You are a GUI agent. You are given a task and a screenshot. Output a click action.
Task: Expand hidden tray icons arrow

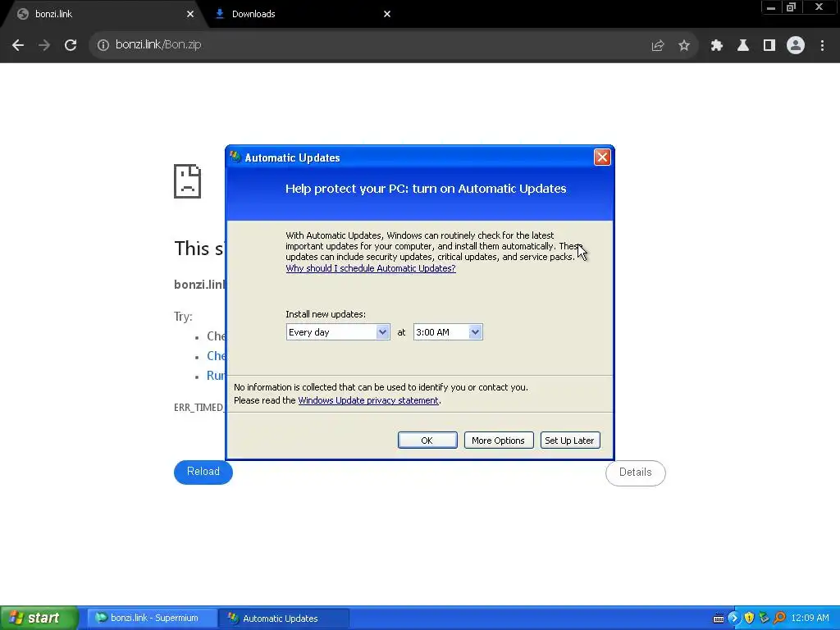pos(733,619)
